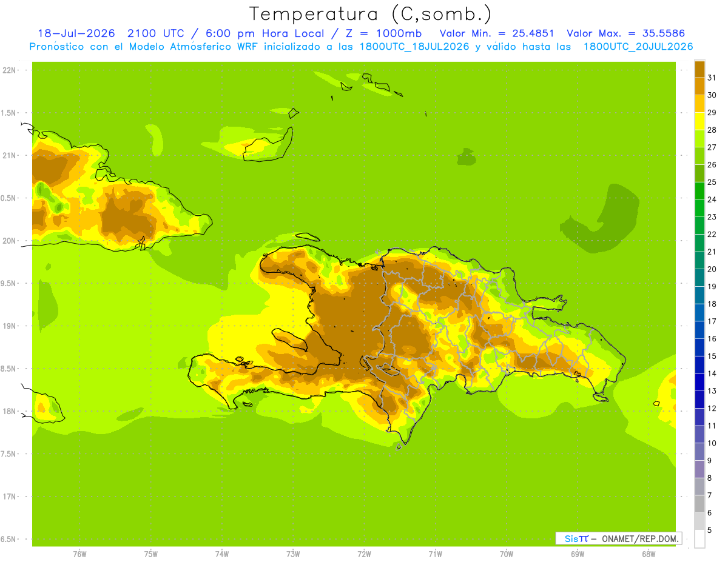The image size is (728, 562).
Task: Click the '18-Jul-2026' date text
Action: pos(76,33)
